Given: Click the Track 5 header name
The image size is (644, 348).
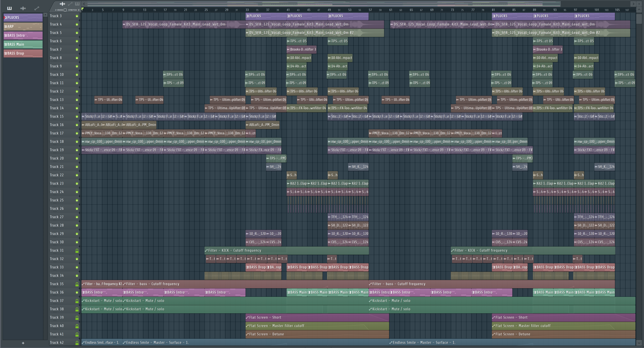Looking at the screenshot, I should [56, 33].
